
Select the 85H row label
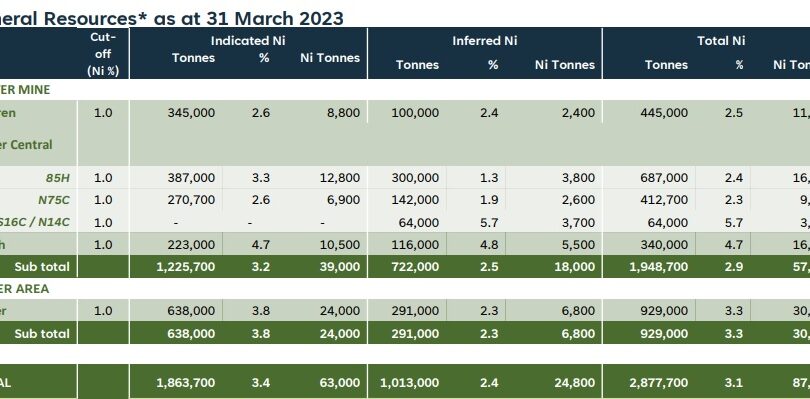(x=58, y=178)
